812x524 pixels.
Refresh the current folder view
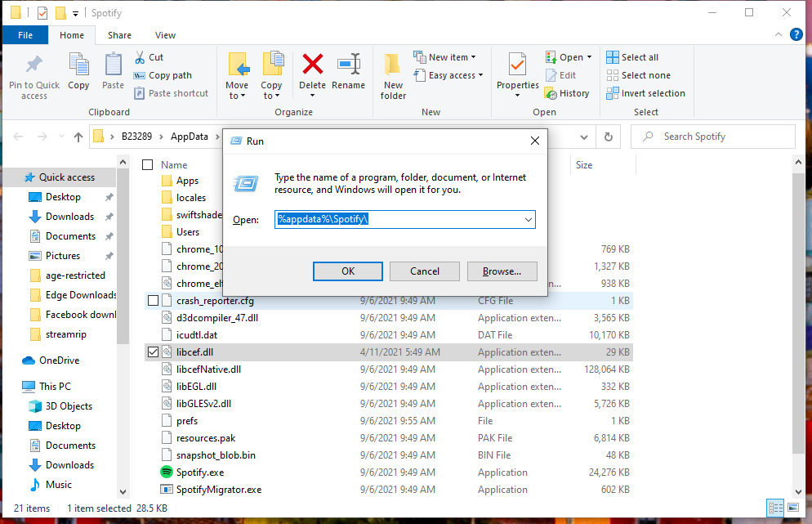point(608,137)
